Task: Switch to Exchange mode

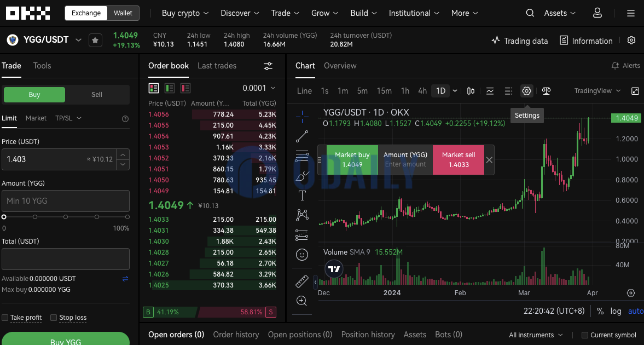Action: tap(86, 13)
